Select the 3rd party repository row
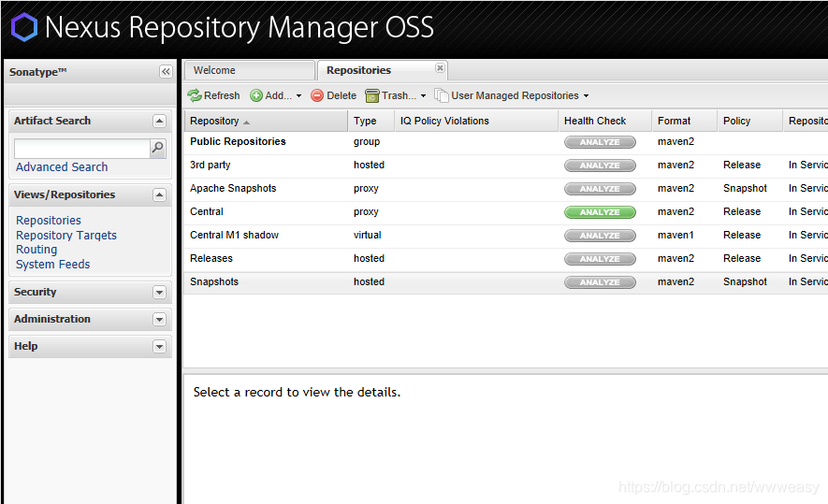 pos(506,166)
